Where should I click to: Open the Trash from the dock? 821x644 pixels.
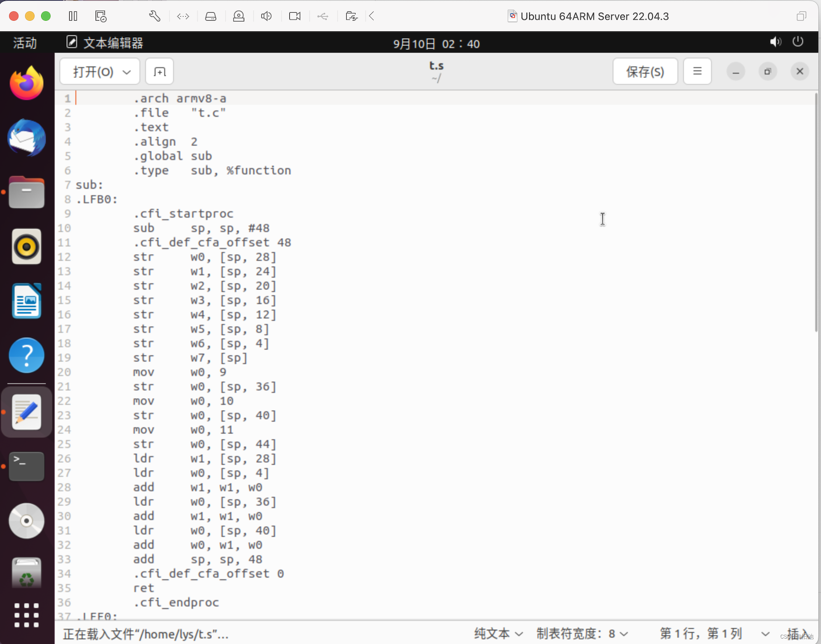click(x=26, y=573)
